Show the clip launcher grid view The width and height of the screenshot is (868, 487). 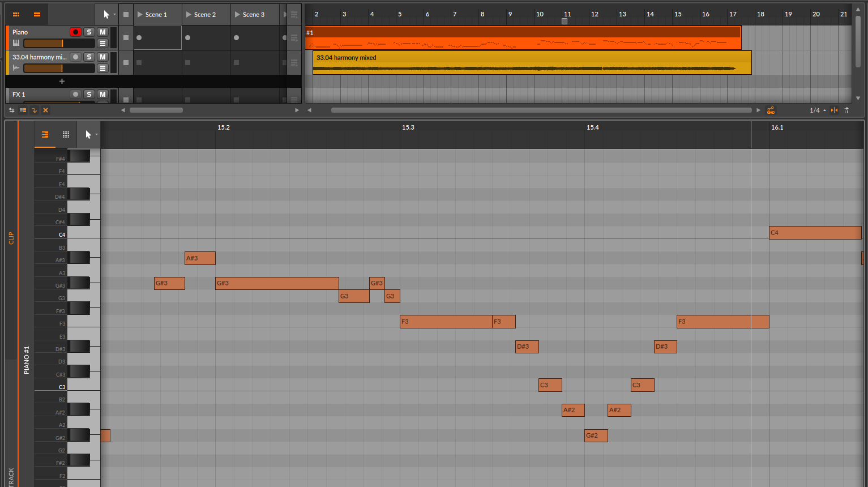16,14
